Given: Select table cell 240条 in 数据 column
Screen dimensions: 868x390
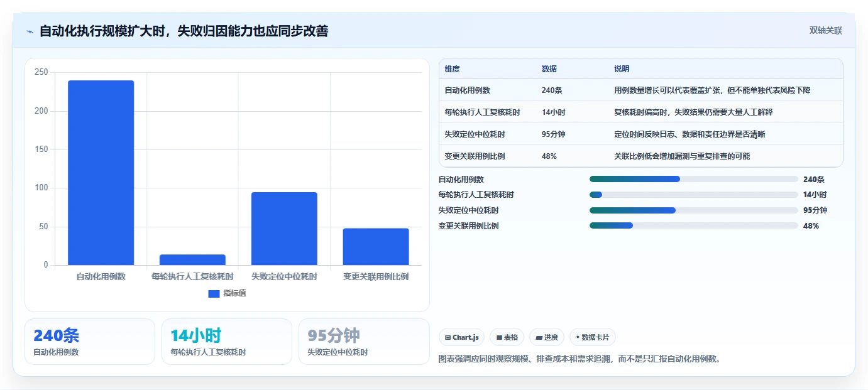Looking at the screenshot, I should (x=551, y=90).
